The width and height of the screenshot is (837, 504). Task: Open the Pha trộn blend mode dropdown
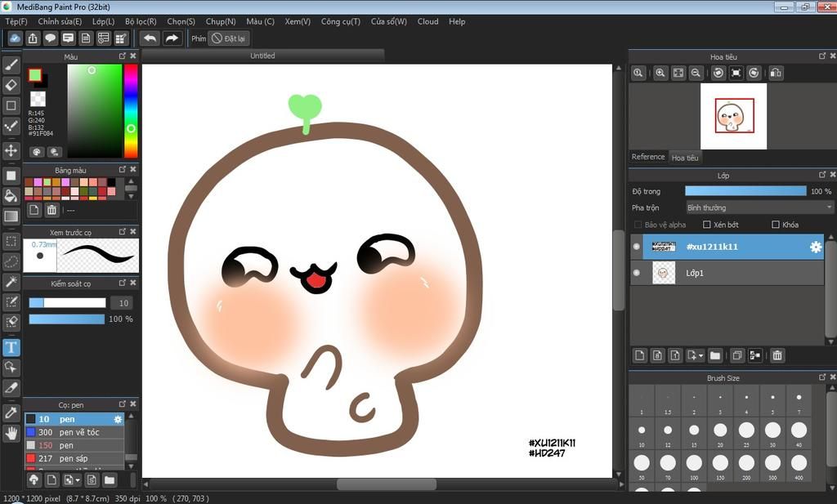coord(759,207)
